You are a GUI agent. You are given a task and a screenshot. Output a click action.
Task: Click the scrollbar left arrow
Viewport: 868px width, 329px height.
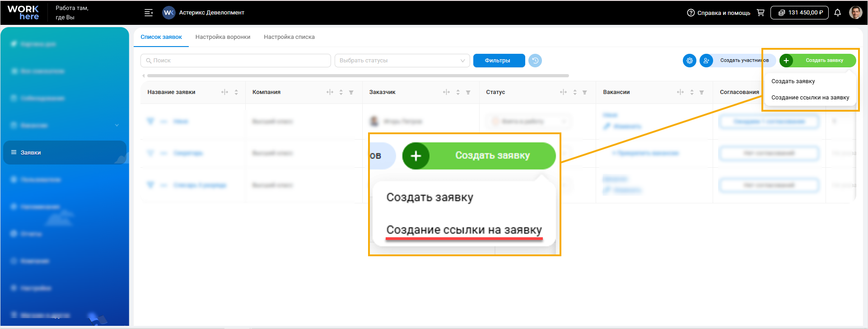[x=144, y=76]
